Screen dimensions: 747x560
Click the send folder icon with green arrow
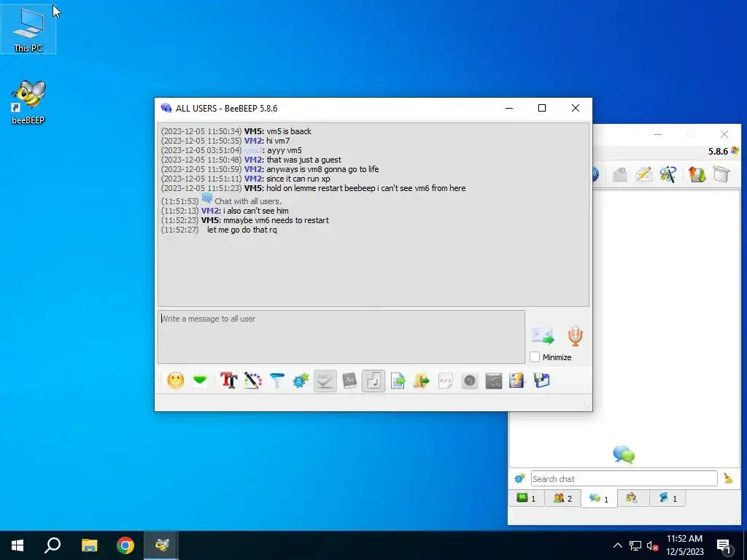click(x=422, y=381)
